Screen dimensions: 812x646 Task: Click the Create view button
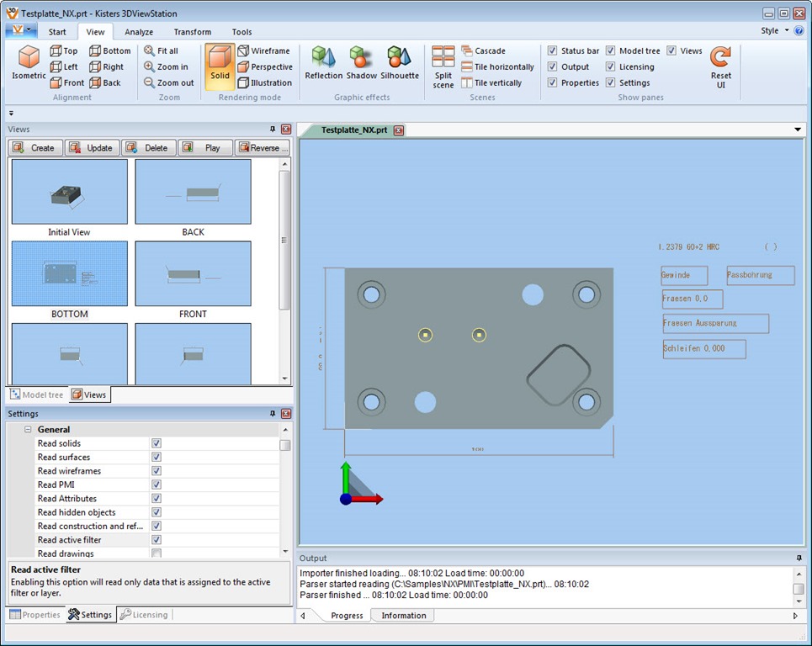[x=35, y=148]
